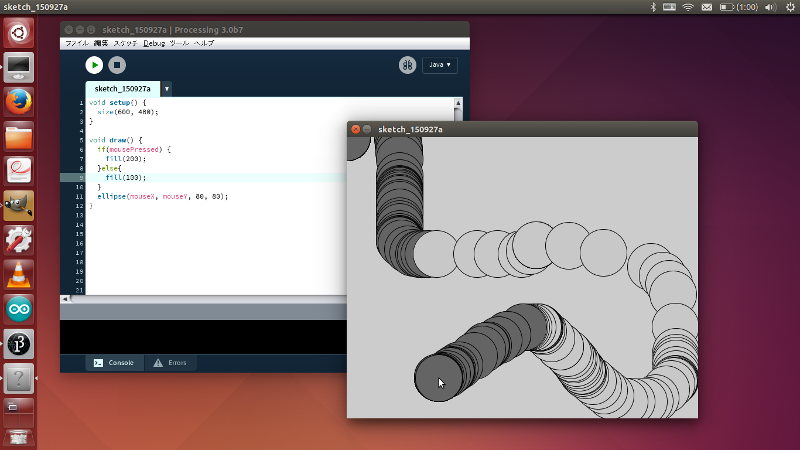Run the sketch with the play button
800x450 pixels.
coord(94,65)
